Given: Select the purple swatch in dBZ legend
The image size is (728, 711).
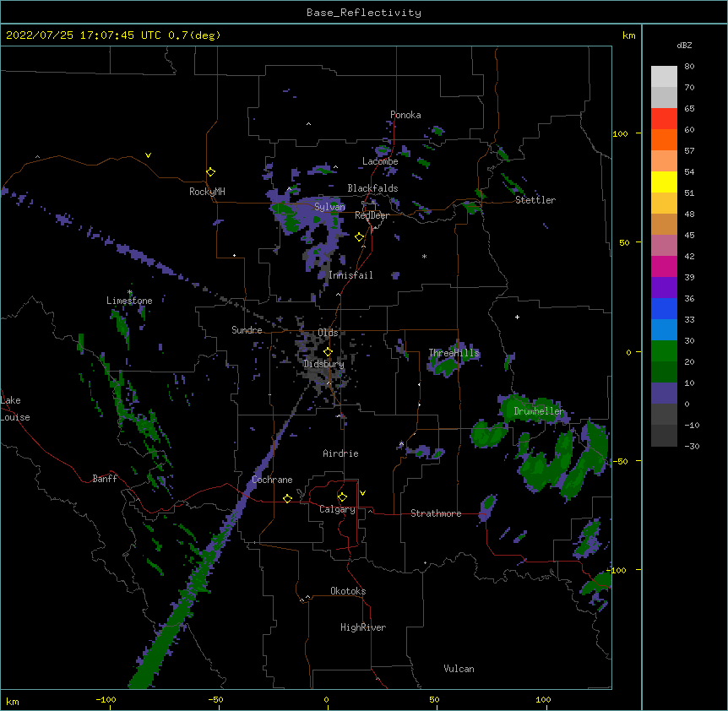Looking at the screenshot, I should tap(664, 288).
